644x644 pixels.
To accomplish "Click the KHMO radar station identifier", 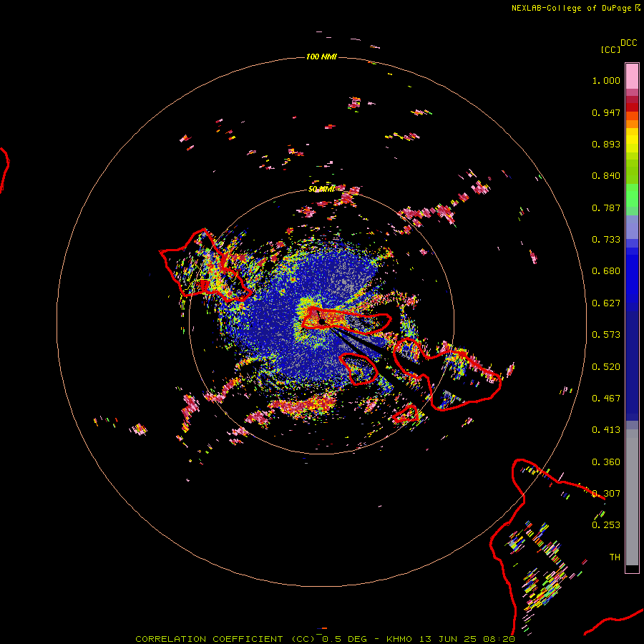I will click(399, 639).
